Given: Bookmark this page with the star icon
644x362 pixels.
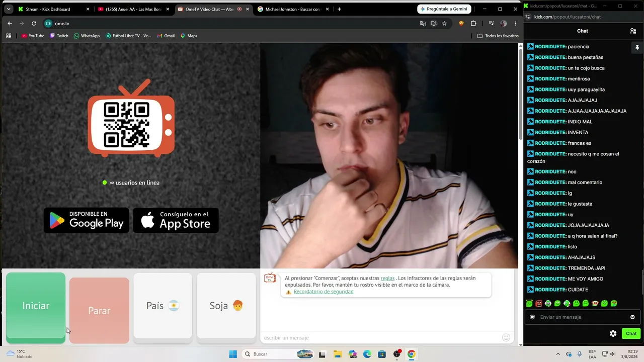Looking at the screenshot, I should 444,23.
